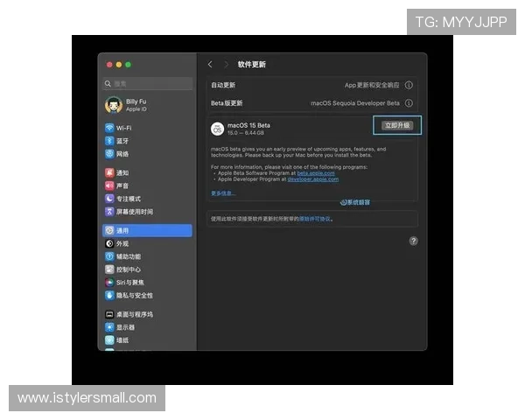Screen dimensions: 525x420
Task: Open Displays (显示器) sun icon
Action: coord(109,327)
